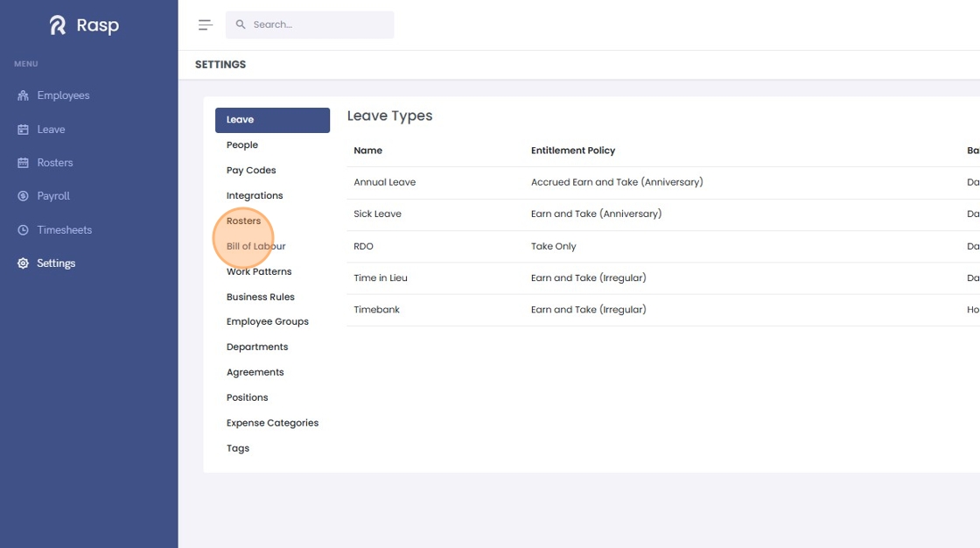
Task: Click the Settings gear icon in the sidebar
Action: coord(23,263)
